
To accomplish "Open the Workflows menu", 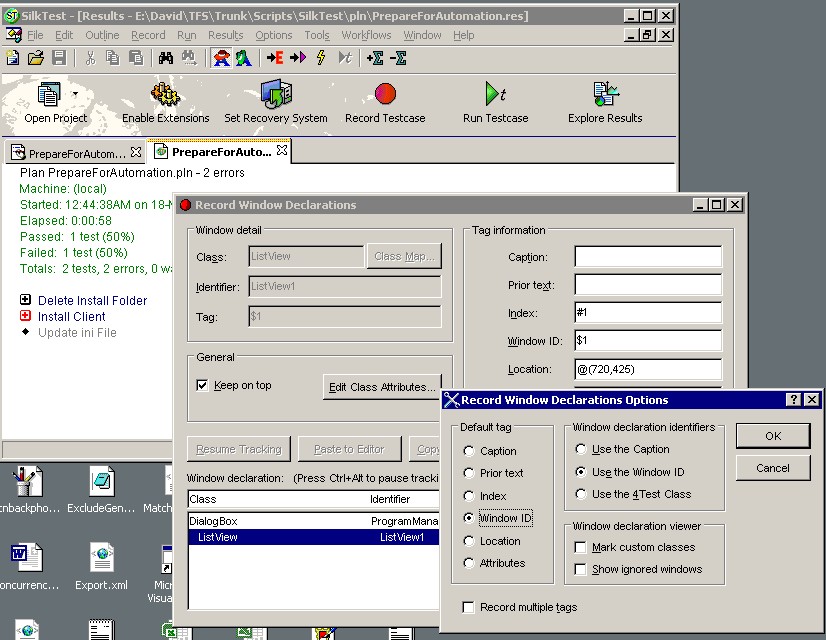I will click(x=366, y=35).
